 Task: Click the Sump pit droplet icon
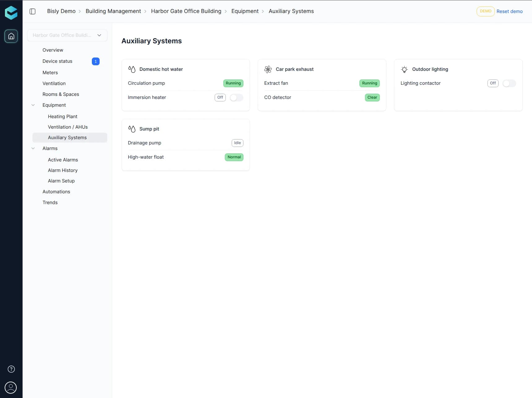point(132,129)
